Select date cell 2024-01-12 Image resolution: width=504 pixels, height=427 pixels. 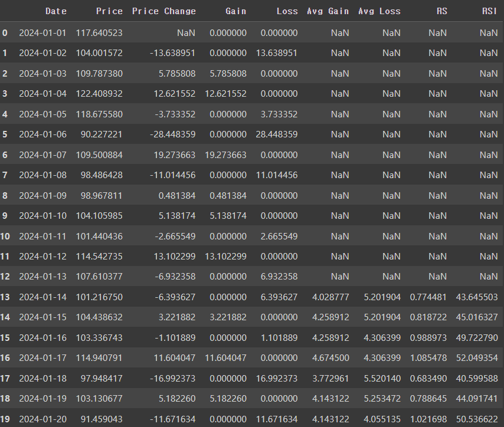pos(42,257)
